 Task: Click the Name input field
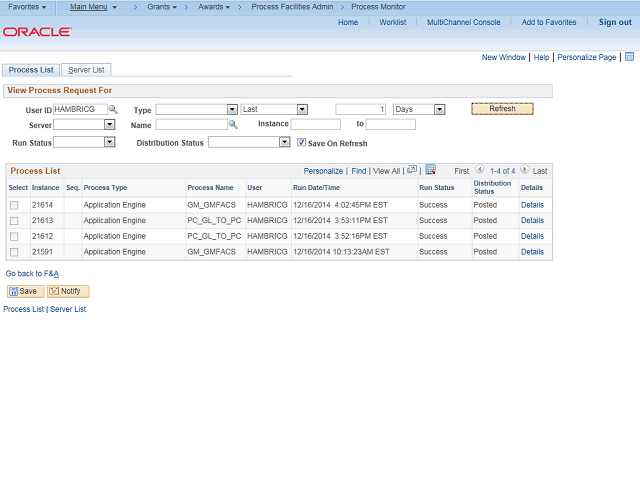pos(191,124)
